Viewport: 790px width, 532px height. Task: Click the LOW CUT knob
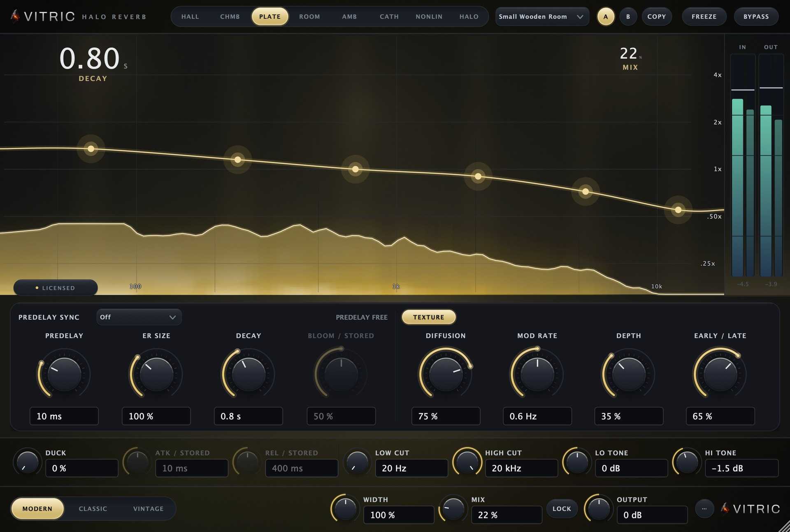pyautogui.click(x=357, y=462)
